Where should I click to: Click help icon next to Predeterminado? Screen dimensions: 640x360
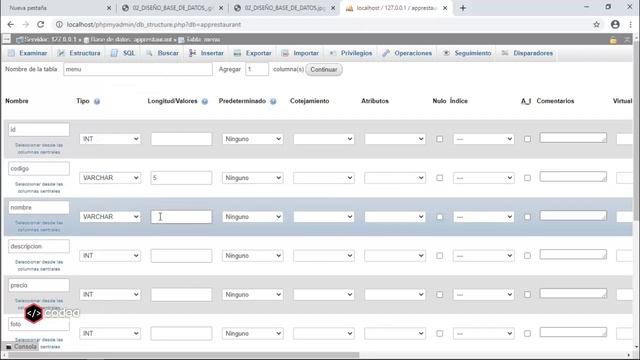[273, 101]
